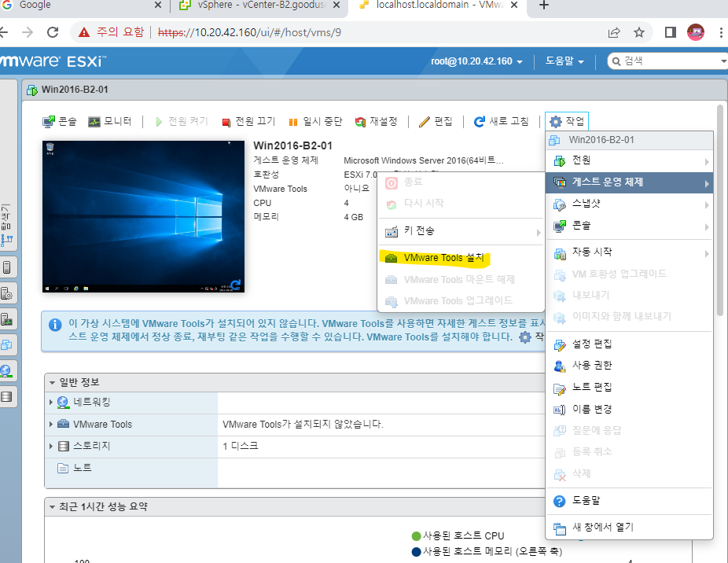Screen dimensions: 728x563
Task: Click VMware Tools 설치 install item
Action: click(461, 258)
